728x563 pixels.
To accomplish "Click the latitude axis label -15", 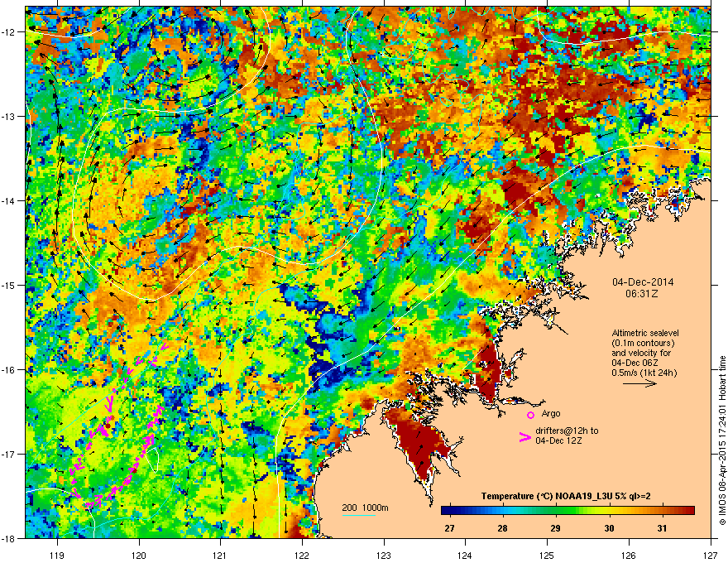I will [9, 285].
